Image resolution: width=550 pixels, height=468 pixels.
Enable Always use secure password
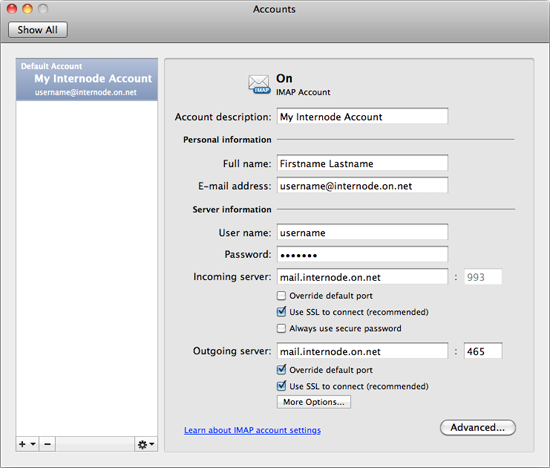click(x=281, y=328)
